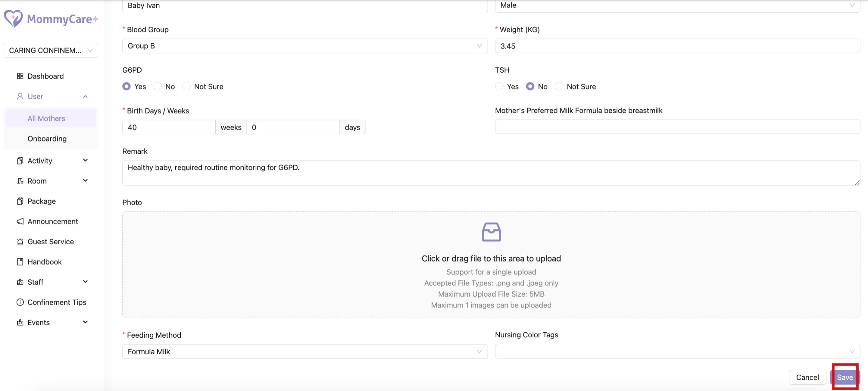Click the Confinement Tips info icon
Viewport: 868px width, 391px height.
(x=20, y=302)
